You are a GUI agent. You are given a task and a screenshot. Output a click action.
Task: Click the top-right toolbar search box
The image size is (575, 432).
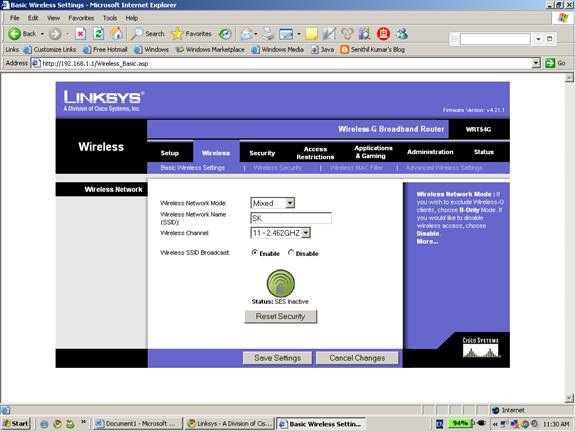point(495,39)
